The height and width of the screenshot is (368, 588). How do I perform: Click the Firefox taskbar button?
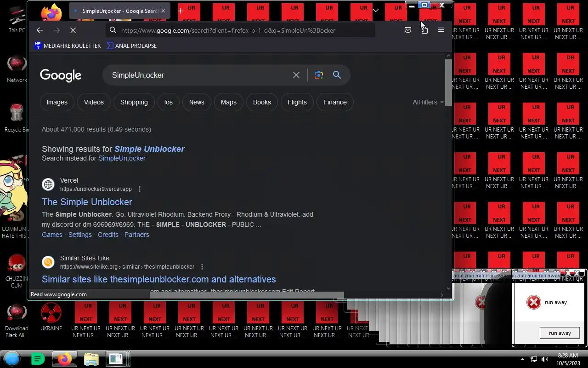(x=64, y=359)
